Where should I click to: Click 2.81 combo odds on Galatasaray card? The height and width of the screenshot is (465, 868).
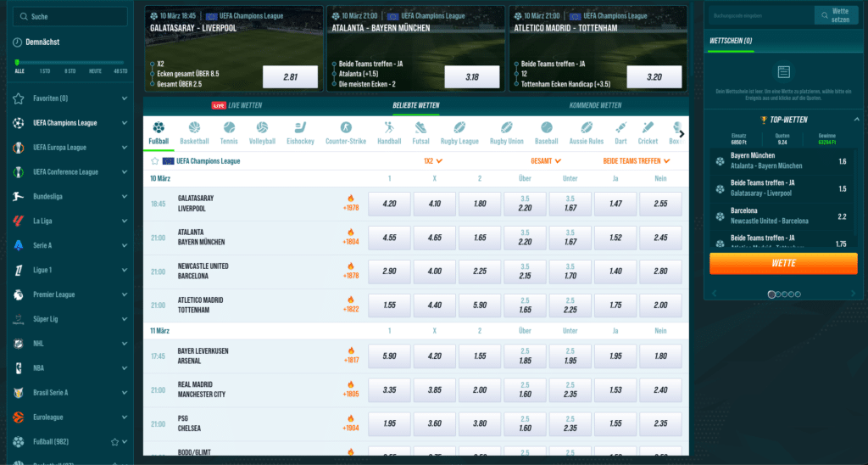(290, 77)
